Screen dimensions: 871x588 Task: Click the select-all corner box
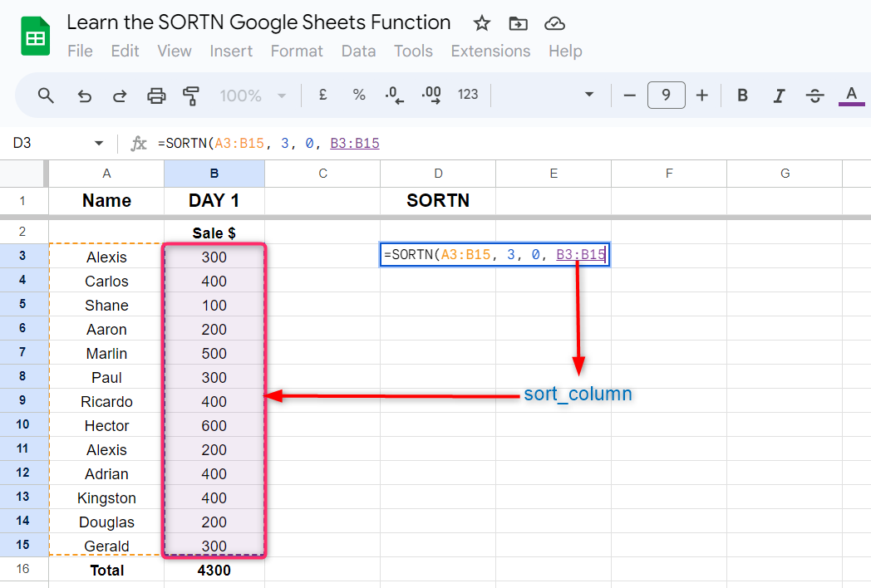tap(22, 174)
